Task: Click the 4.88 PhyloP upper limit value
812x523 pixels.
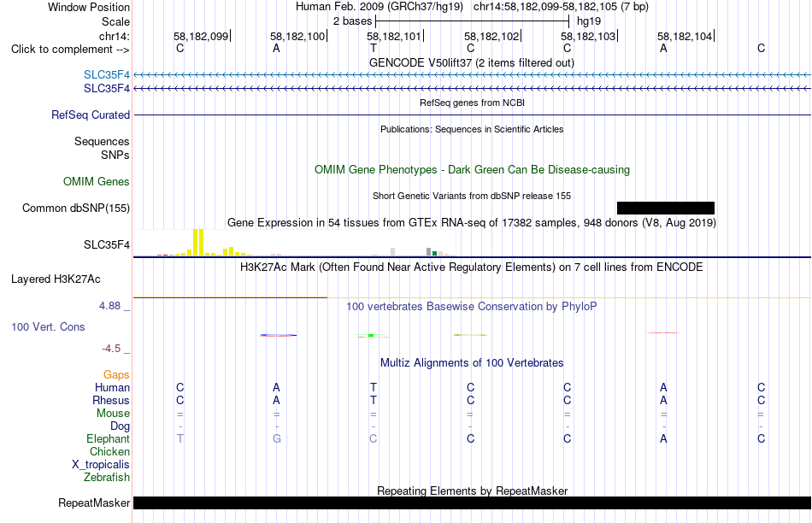Action: [109, 306]
